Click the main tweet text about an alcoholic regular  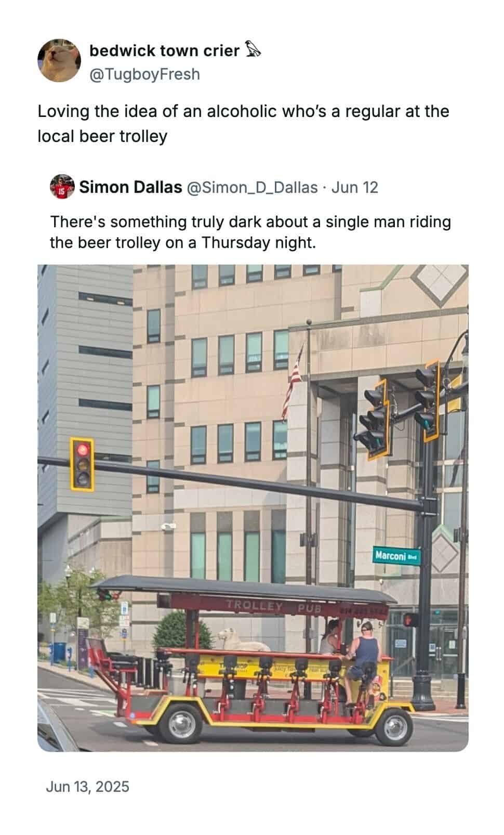click(243, 124)
